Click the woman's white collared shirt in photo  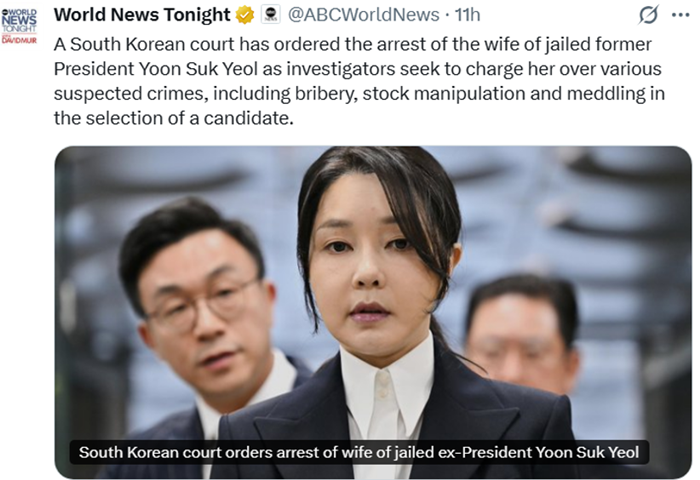coord(387,393)
